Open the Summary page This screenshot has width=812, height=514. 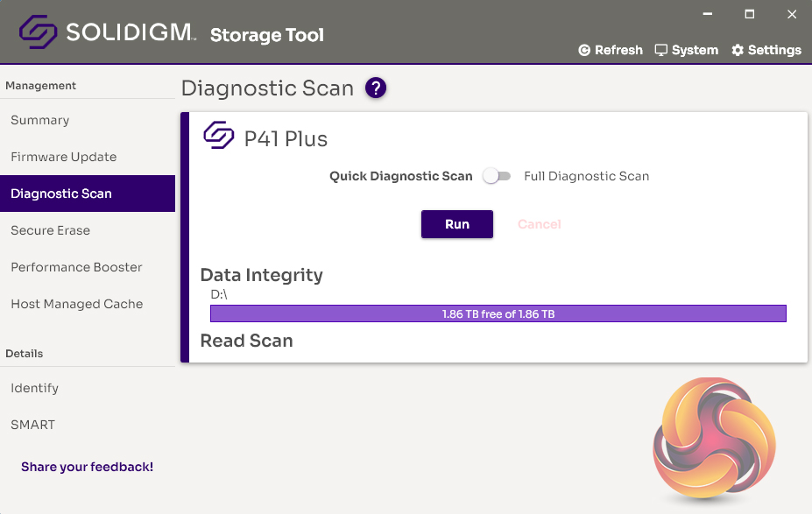coord(40,120)
